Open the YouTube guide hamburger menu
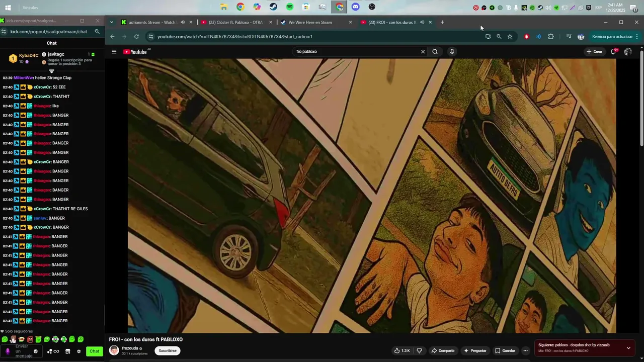644x362 pixels. 114,52
